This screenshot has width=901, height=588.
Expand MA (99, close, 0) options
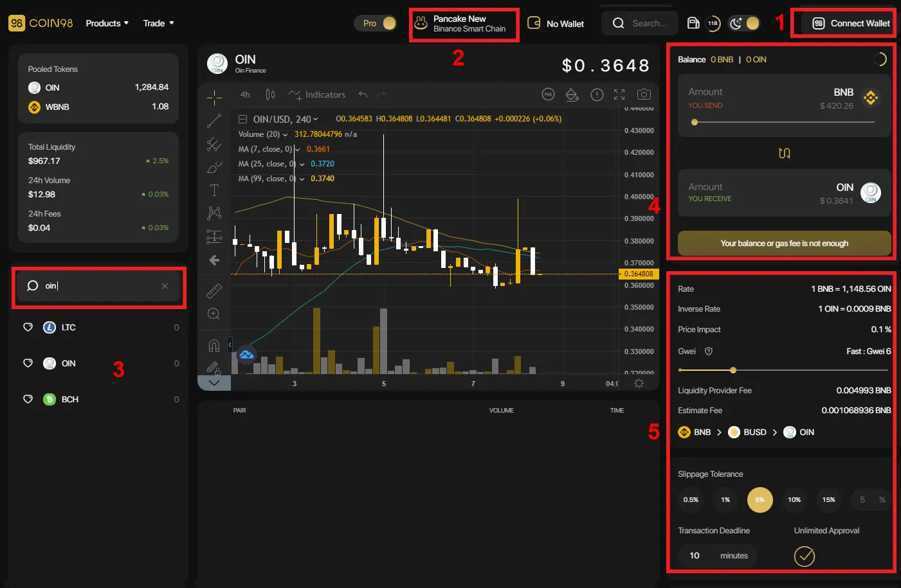click(x=302, y=179)
